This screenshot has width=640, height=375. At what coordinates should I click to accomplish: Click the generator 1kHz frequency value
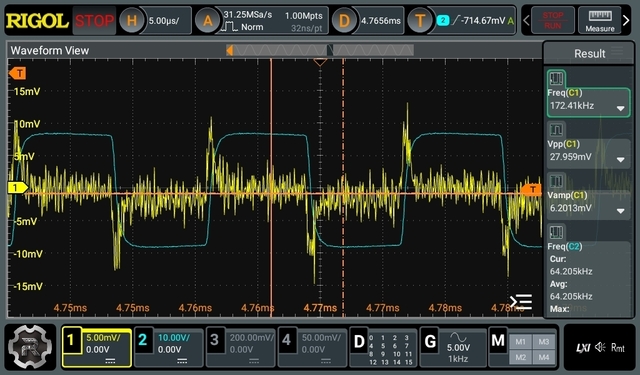click(x=458, y=359)
